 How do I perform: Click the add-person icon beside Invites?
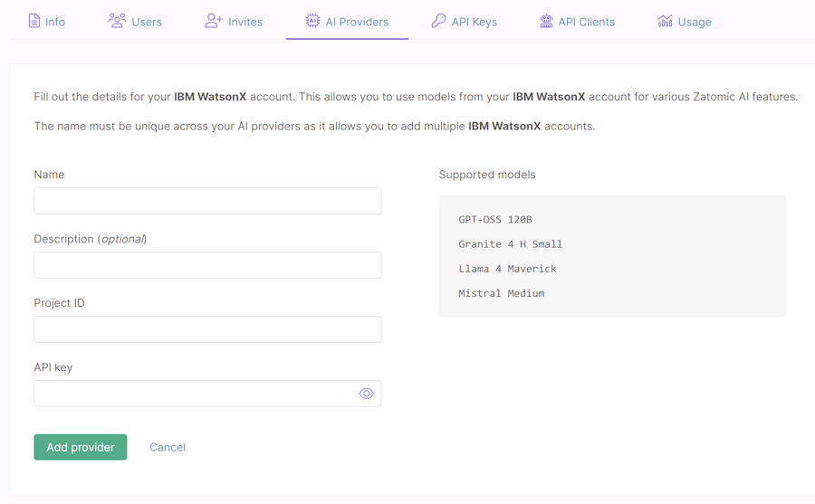click(x=213, y=21)
